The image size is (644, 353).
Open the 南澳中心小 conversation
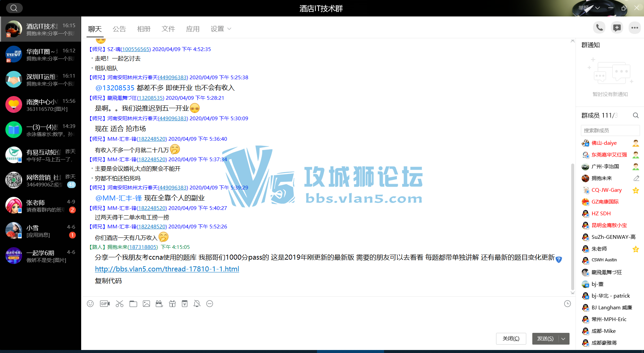pos(41,105)
